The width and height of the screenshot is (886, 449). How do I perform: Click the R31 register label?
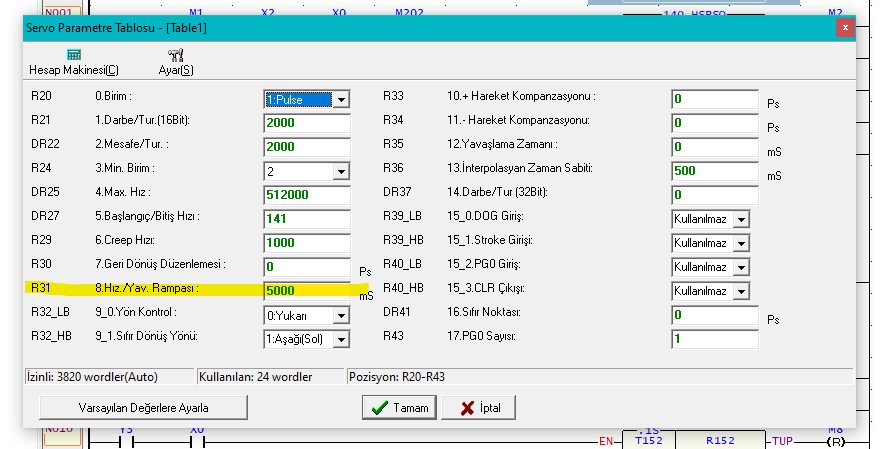[41, 288]
